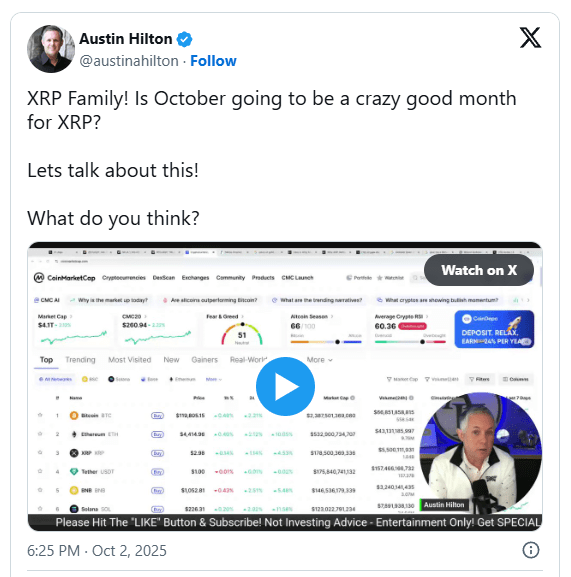Screen dimensions: 571x577
Task: Open the Cryptocurrencies menu
Action: tap(124, 277)
